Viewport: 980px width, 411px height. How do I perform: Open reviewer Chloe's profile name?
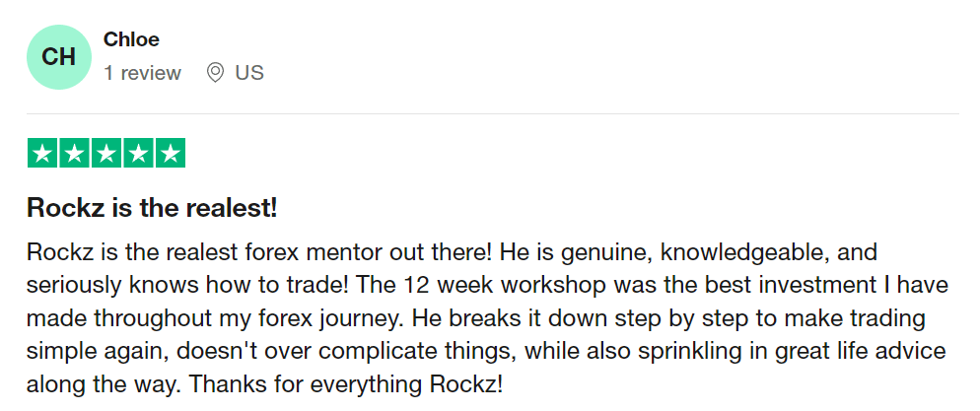131,39
